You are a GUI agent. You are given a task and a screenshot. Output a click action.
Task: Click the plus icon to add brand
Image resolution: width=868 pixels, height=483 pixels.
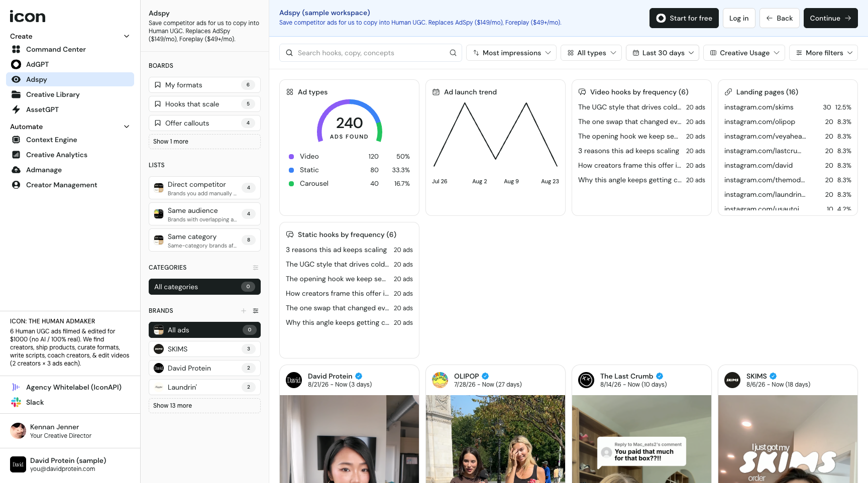(244, 311)
